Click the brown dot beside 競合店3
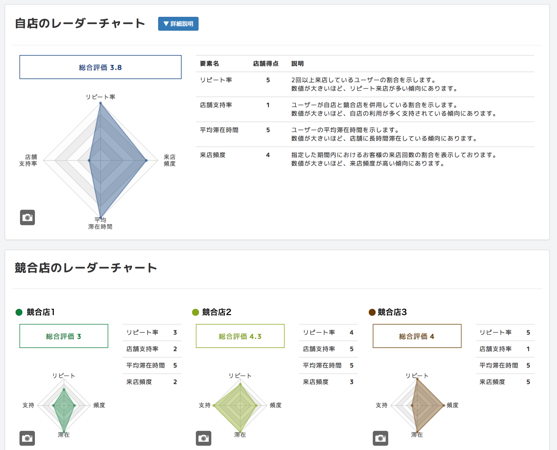 tap(372, 312)
